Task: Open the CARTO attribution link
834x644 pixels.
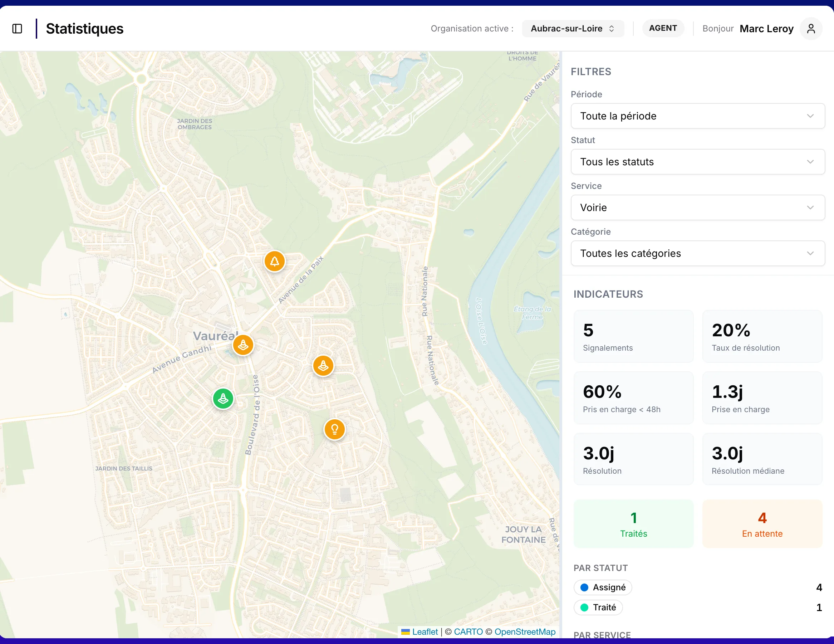Action: (468, 632)
